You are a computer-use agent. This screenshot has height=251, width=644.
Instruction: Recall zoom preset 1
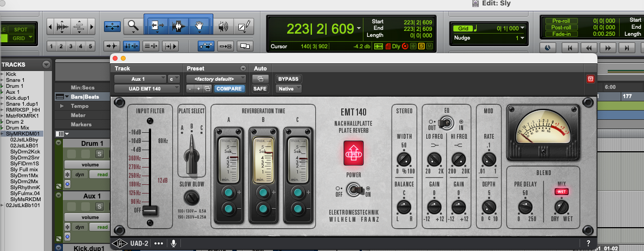[x=52, y=46]
